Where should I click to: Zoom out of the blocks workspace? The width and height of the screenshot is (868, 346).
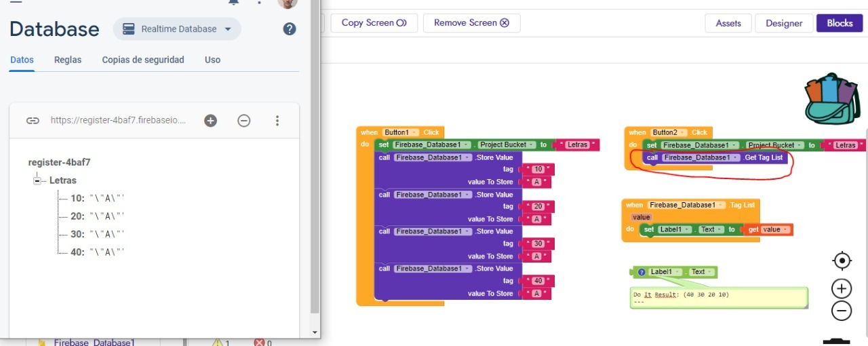842,311
